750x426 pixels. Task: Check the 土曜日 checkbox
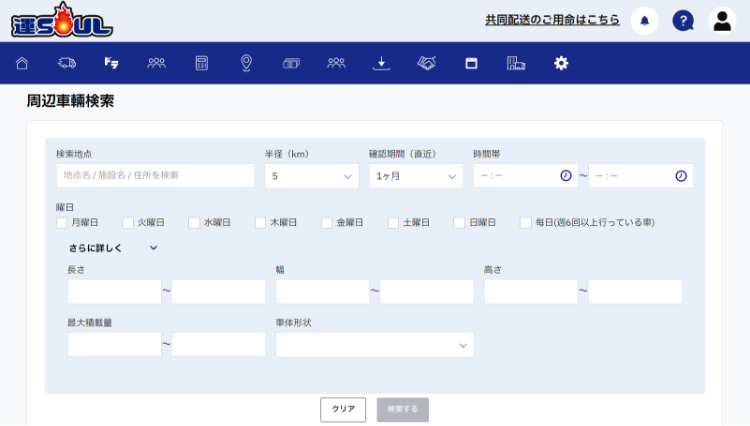click(x=393, y=223)
